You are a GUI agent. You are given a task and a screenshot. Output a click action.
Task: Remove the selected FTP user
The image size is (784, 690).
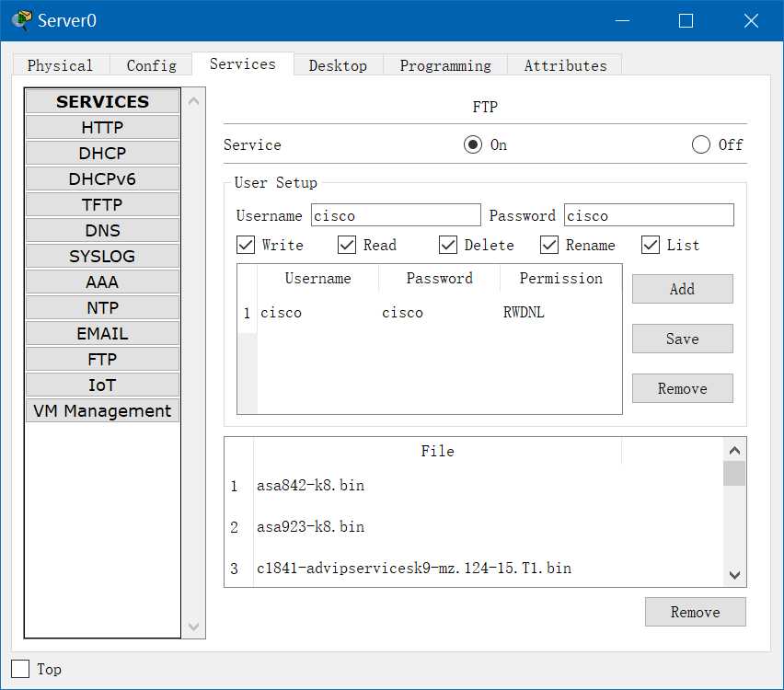point(683,388)
